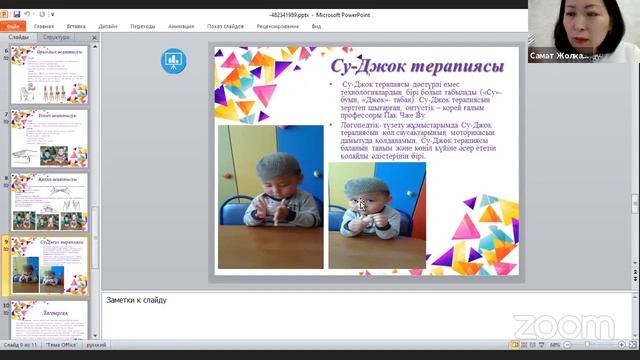Click the PowerPoint application icon in title bar
The height and width of the screenshot is (360, 640).
[4, 14]
